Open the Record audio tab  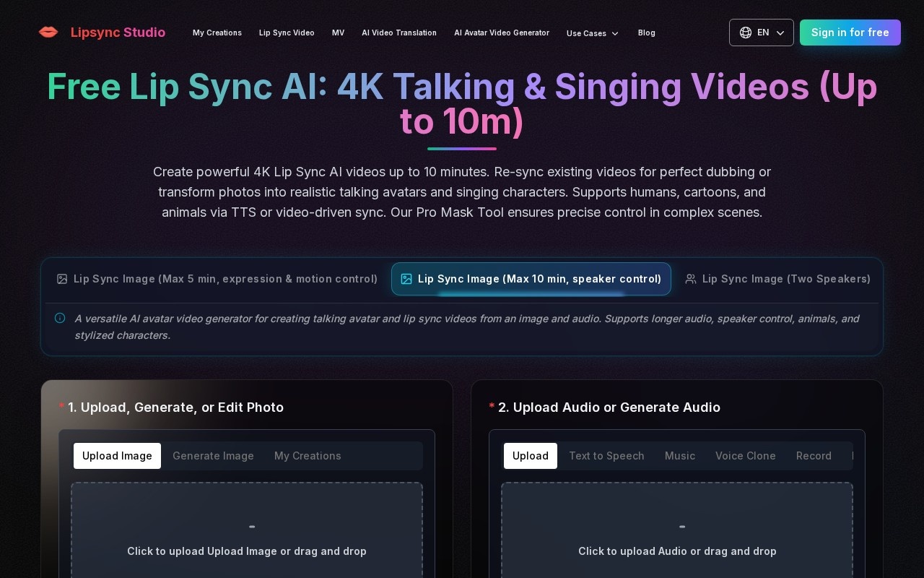[x=814, y=456]
